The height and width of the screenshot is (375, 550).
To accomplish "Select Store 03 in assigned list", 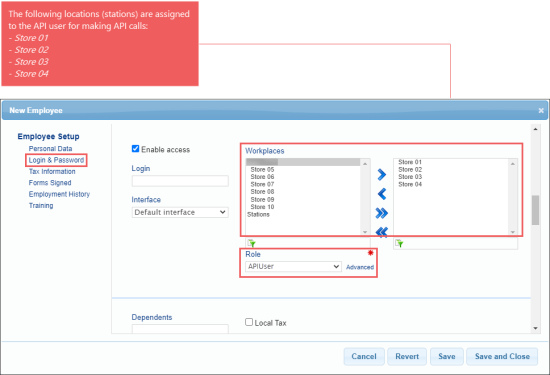I will point(410,177).
